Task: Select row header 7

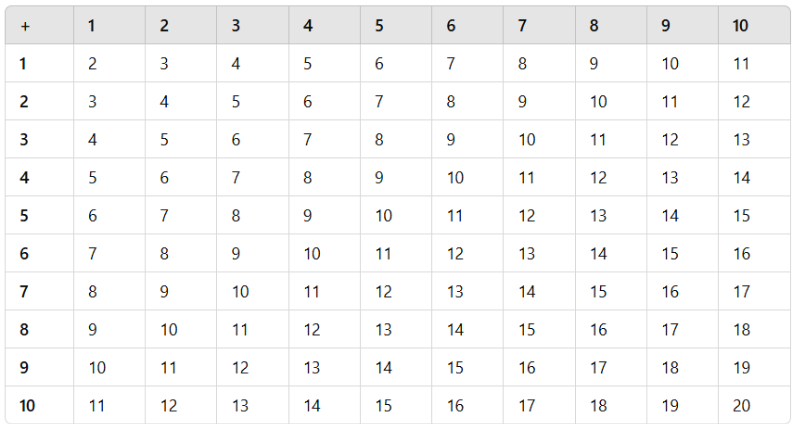Action: coord(24,292)
